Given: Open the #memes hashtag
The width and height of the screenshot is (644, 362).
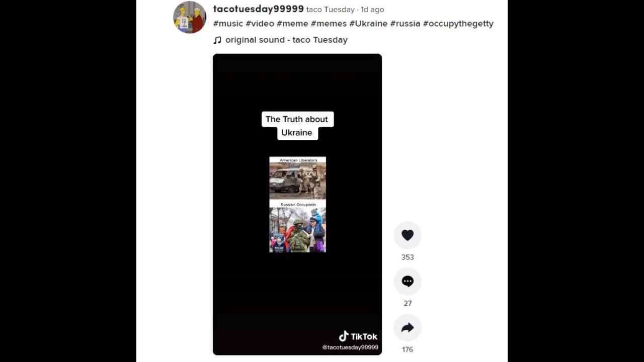Looking at the screenshot, I should coord(329,24).
